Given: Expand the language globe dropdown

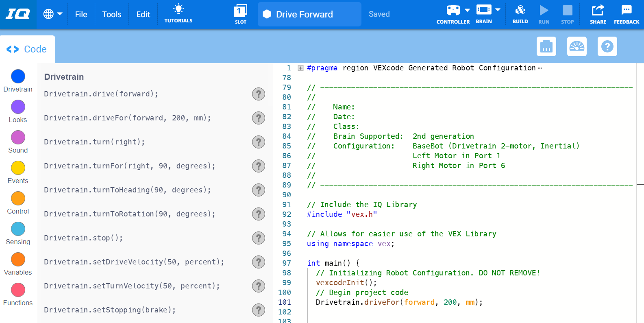Looking at the screenshot, I should (x=53, y=14).
